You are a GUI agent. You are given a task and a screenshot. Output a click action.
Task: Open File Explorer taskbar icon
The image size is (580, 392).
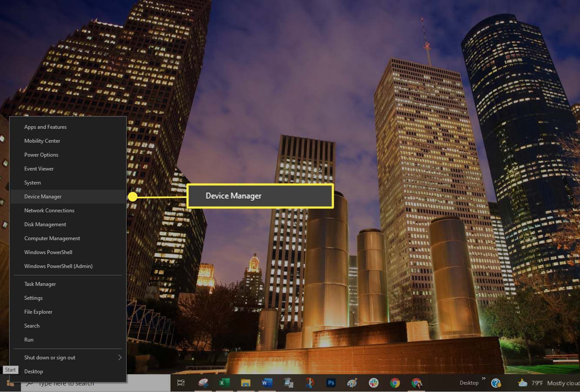(x=246, y=383)
